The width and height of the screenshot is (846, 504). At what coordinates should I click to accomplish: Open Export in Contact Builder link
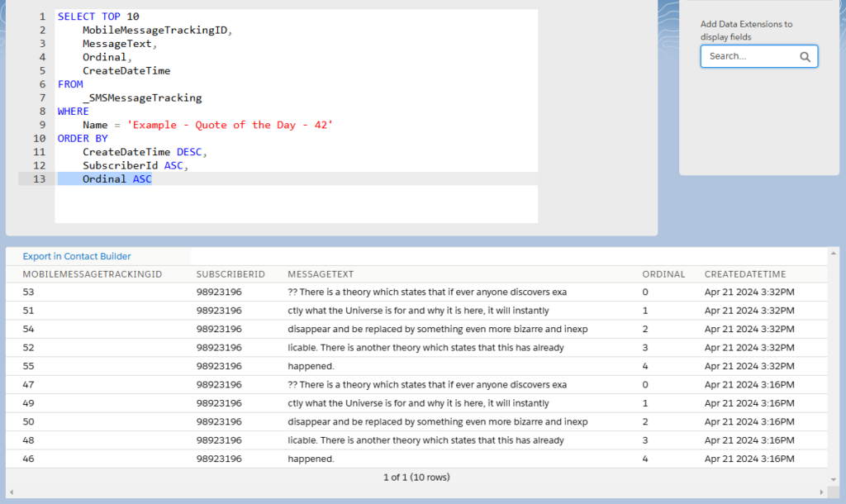coord(77,256)
